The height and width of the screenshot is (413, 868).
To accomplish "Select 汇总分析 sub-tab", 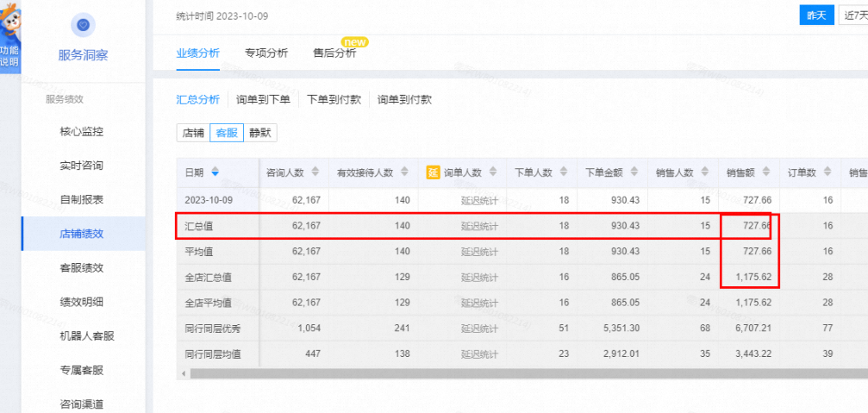I will 198,100.
